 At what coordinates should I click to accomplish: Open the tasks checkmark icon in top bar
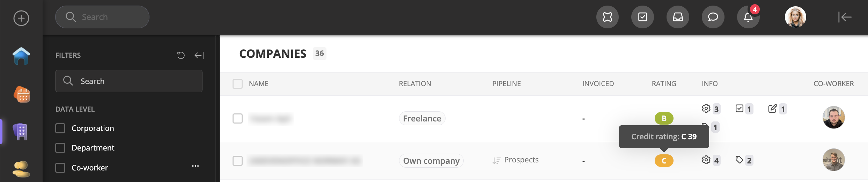[642, 17]
